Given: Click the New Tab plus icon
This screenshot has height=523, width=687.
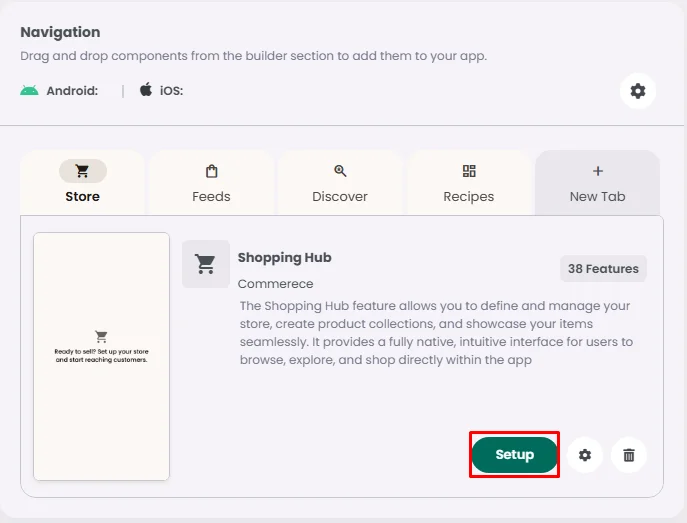Looking at the screenshot, I should [x=598, y=171].
